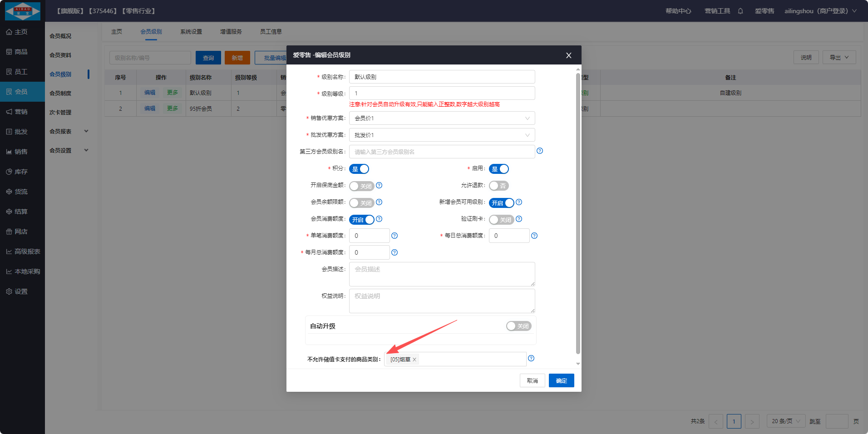Click the 级别名称 input field

tap(442, 77)
